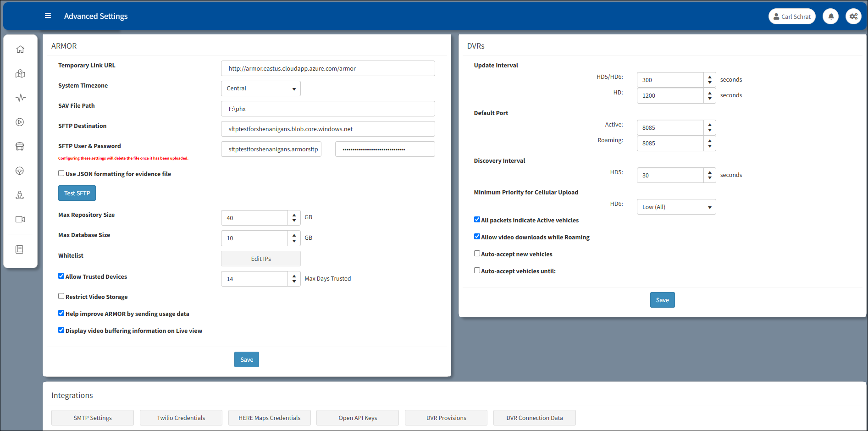Click the SFTP username field

click(x=271, y=149)
